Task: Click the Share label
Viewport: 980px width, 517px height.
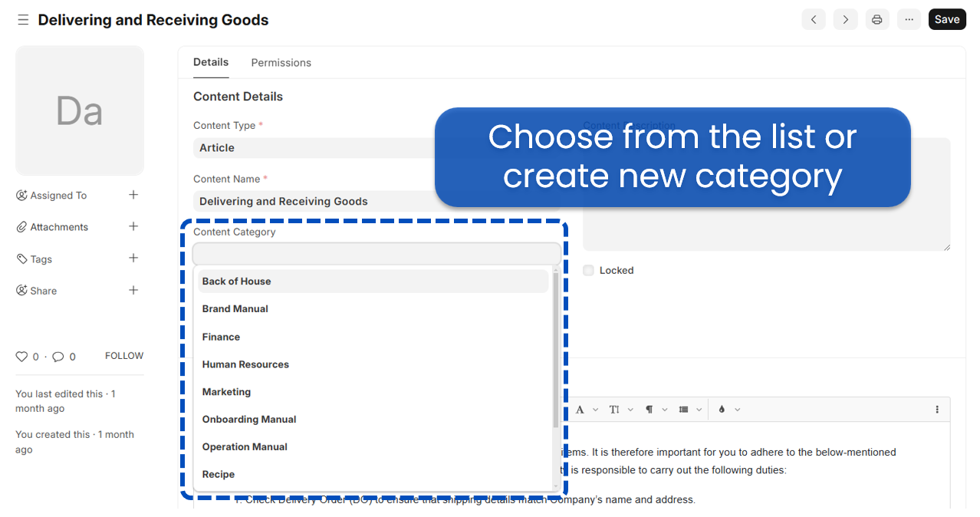Action: click(44, 291)
